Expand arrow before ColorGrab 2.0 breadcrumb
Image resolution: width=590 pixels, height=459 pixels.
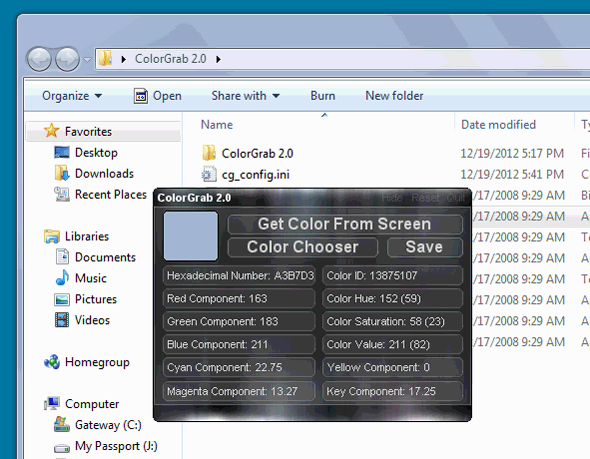[123, 59]
